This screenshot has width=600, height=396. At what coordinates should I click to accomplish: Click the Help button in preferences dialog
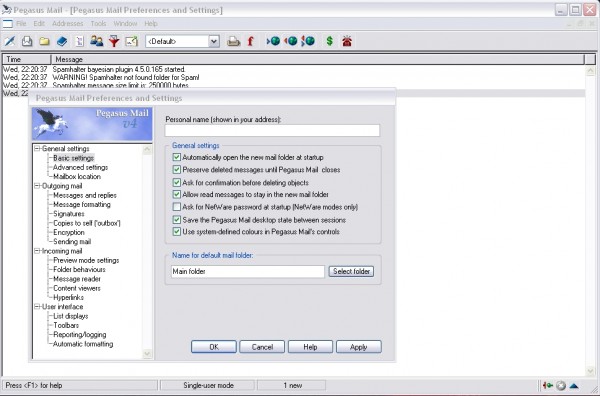tap(310, 347)
